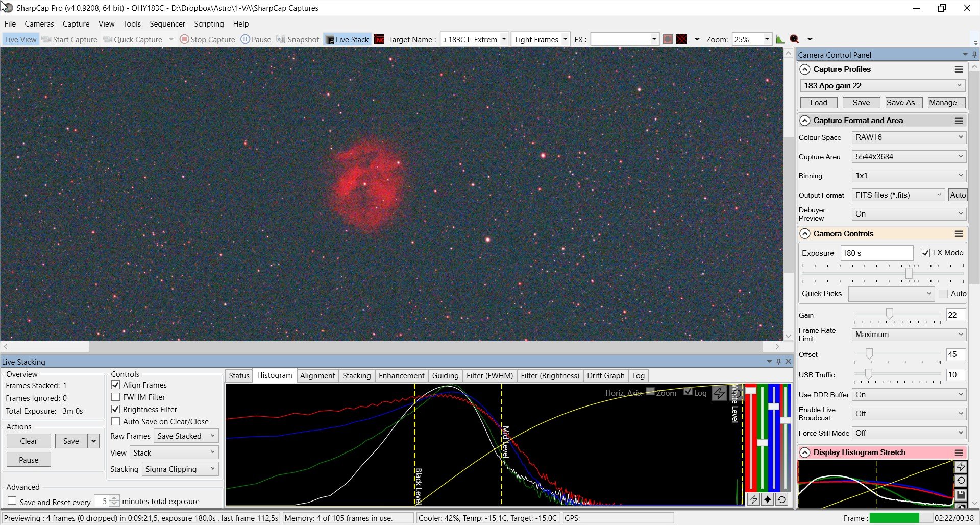Screen dimensions: 980x525
Task: Click the Snapshot camera icon
Action: coord(281,39)
